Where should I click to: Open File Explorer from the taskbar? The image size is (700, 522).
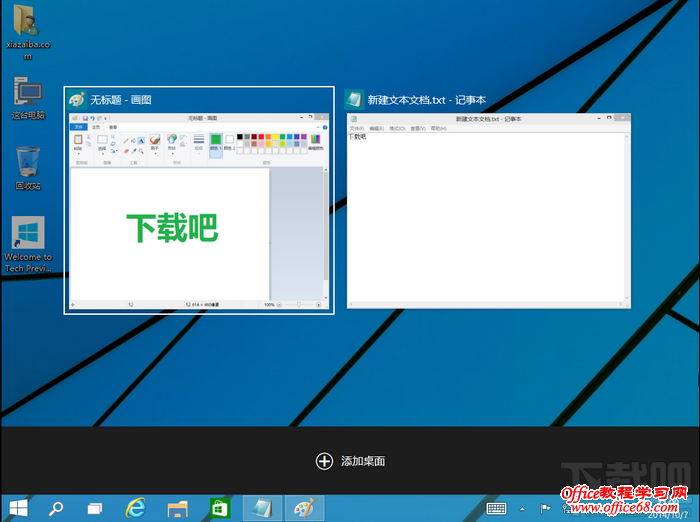177,508
